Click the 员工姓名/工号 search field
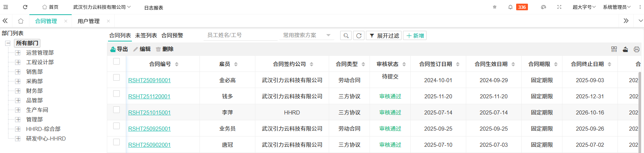The width and height of the screenshot is (644, 153). coord(241,35)
